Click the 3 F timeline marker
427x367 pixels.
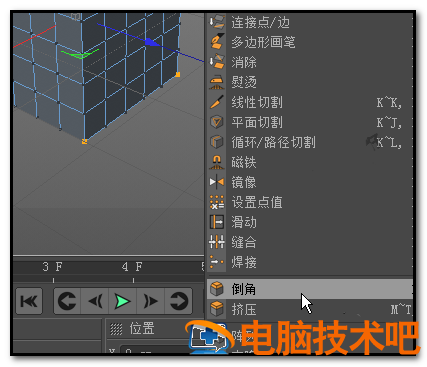(x=52, y=267)
